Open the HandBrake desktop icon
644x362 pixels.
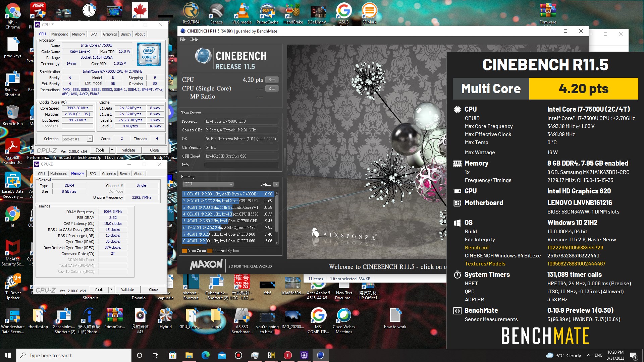coord(293,13)
